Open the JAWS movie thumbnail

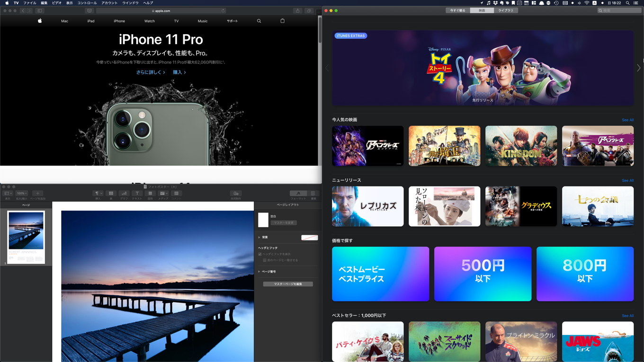click(x=598, y=342)
